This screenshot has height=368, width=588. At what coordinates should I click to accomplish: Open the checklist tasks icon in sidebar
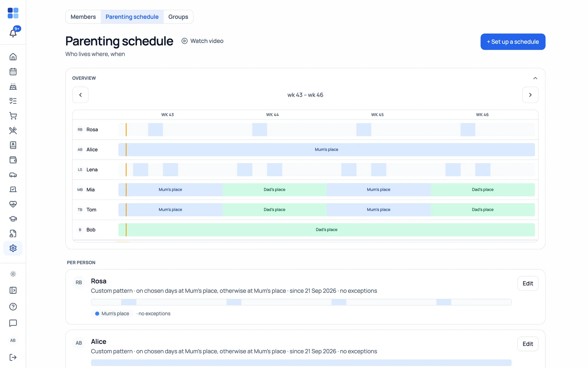(x=13, y=101)
